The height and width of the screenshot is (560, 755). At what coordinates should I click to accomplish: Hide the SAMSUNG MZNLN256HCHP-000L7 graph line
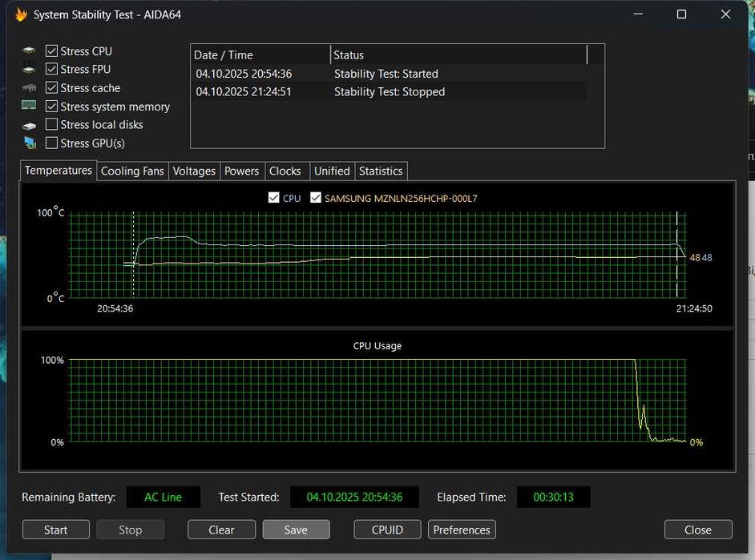click(x=316, y=198)
